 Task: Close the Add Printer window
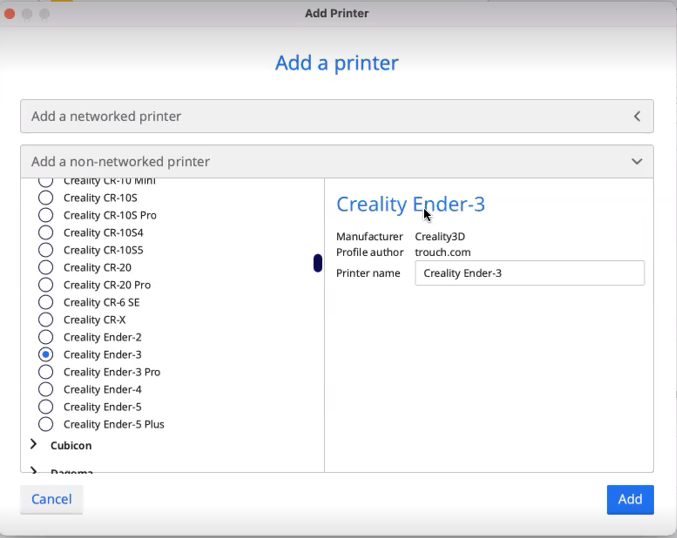point(9,14)
